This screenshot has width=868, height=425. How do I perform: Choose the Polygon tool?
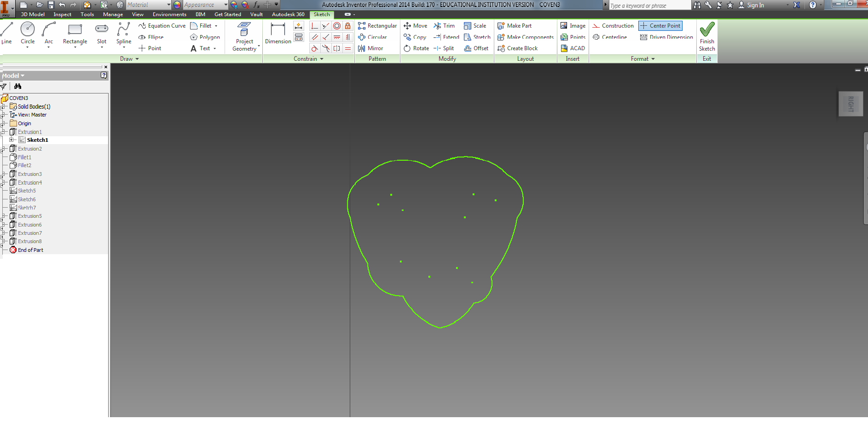click(205, 37)
